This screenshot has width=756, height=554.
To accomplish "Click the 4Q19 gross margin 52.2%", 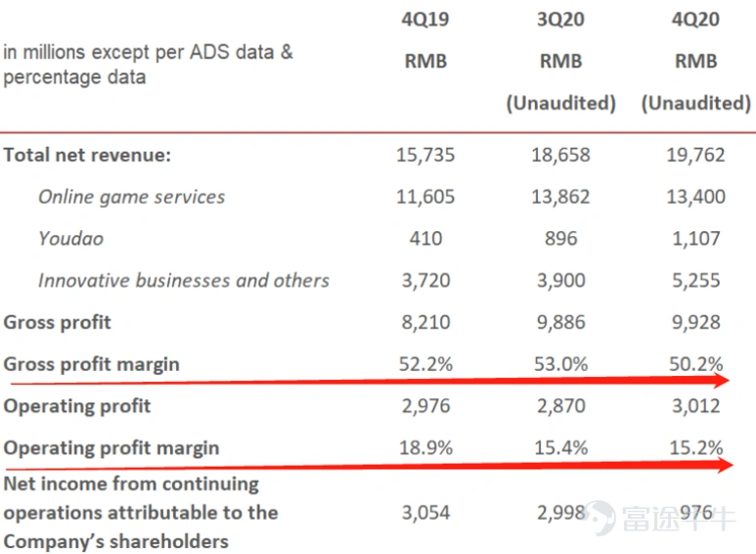I will tap(425, 364).
